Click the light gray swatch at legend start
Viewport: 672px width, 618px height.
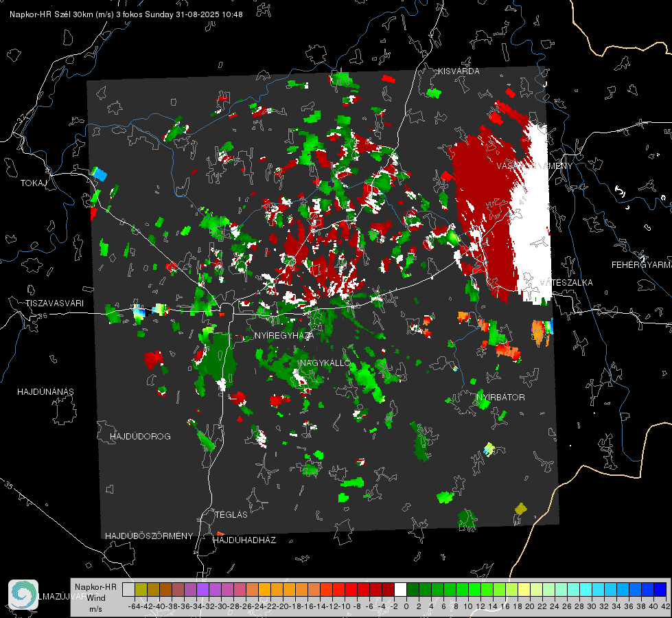[x=128, y=589]
